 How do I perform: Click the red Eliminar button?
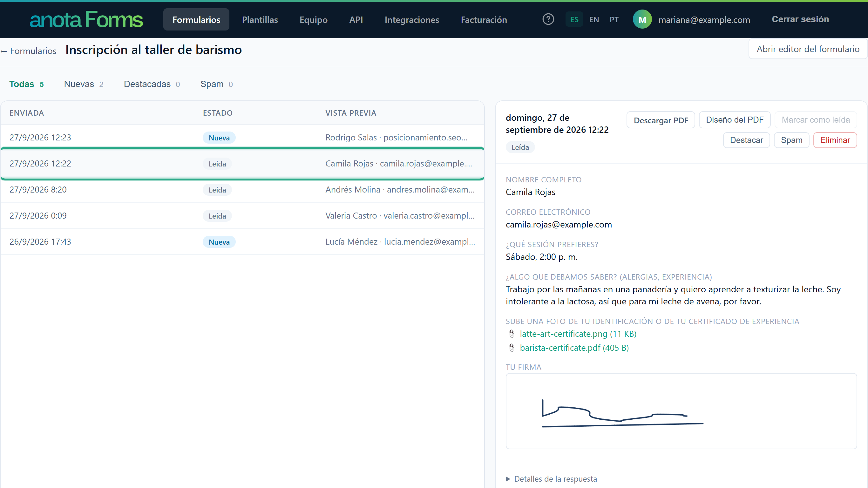tap(835, 140)
